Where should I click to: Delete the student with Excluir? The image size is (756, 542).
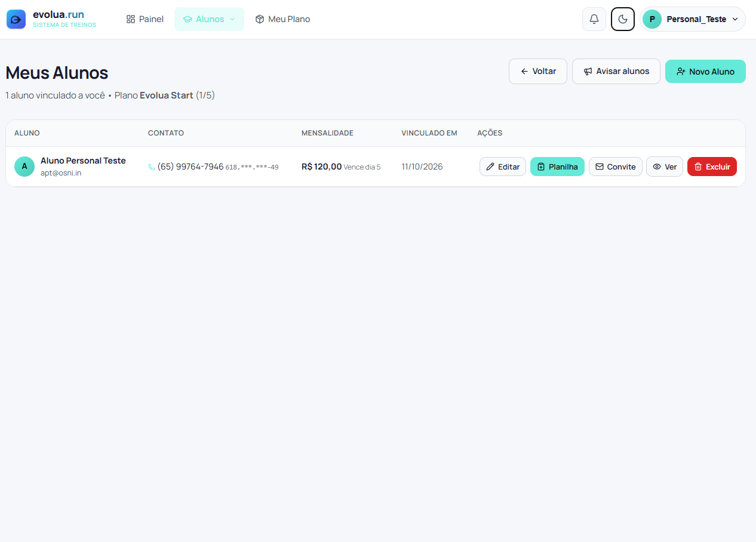tap(712, 167)
